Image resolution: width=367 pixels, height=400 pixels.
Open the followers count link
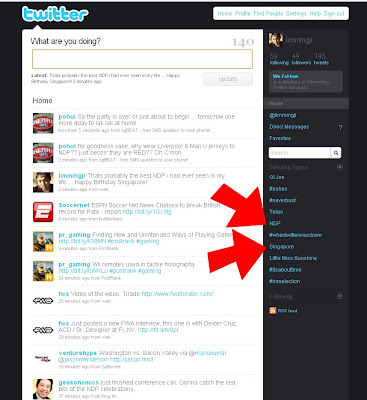coord(301,59)
